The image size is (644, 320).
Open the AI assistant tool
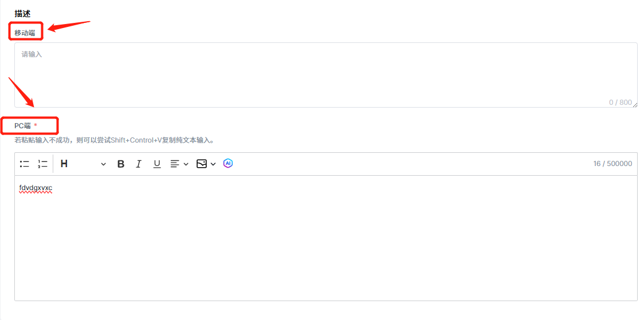coord(228,164)
